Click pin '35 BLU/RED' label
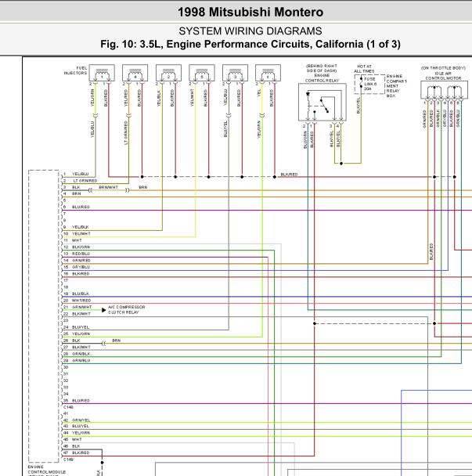Screen dimensions: 472x476 click(x=77, y=401)
